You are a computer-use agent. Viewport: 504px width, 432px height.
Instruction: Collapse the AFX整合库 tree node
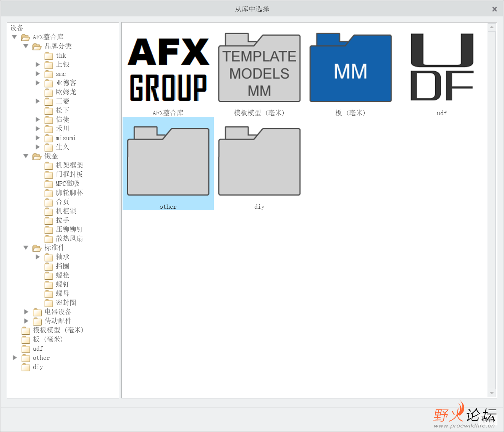pos(15,37)
